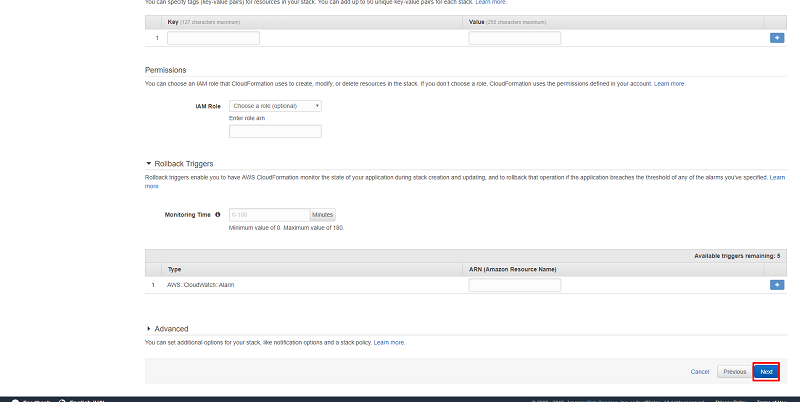Add another rollback trigger with plus button
Viewport: 800px width, 402px height.
tap(777, 285)
